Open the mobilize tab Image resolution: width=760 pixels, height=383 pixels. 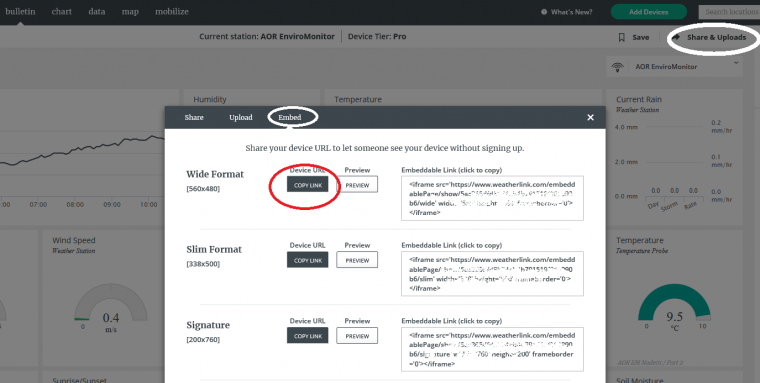click(x=172, y=12)
